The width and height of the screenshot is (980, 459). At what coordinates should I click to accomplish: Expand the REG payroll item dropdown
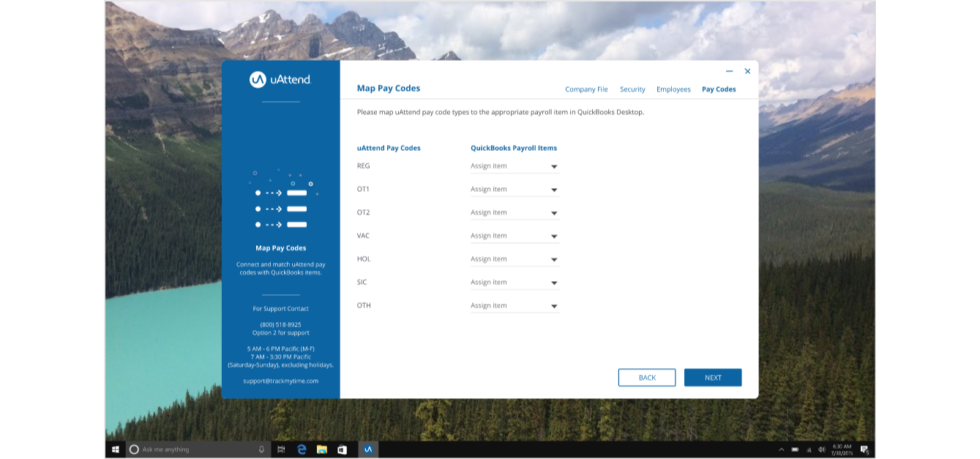click(x=515, y=166)
